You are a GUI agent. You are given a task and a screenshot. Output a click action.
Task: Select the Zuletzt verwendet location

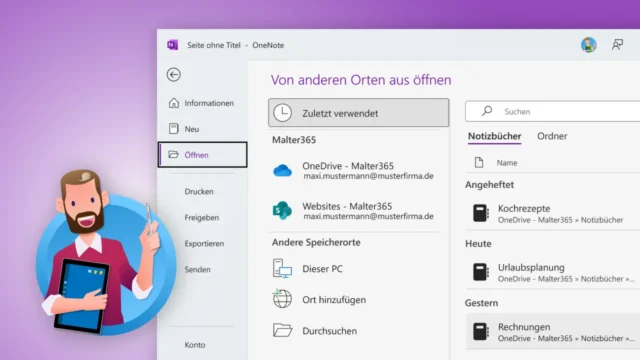[358, 113]
